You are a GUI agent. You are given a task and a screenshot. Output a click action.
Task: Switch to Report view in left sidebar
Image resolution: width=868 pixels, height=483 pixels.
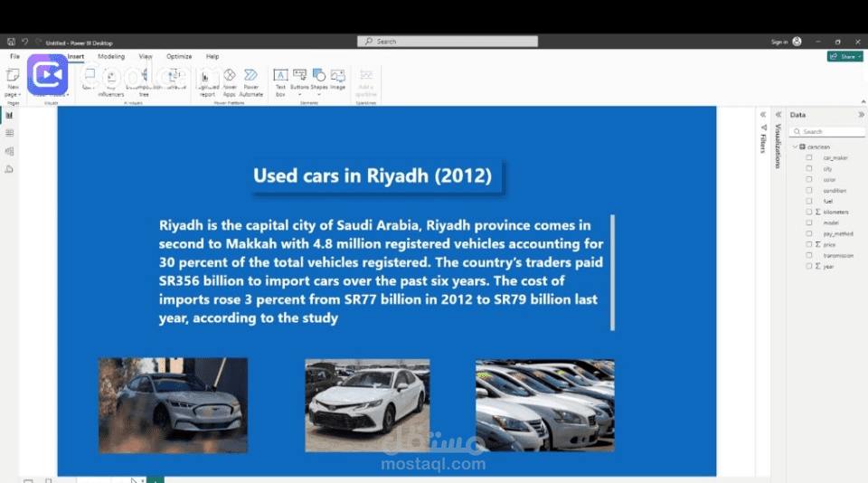pos(9,115)
